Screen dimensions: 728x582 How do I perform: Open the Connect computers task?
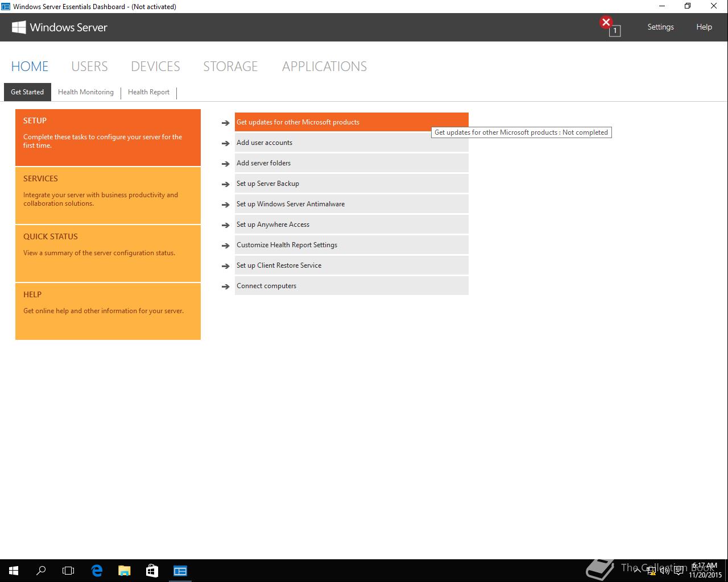tap(351, 286)
